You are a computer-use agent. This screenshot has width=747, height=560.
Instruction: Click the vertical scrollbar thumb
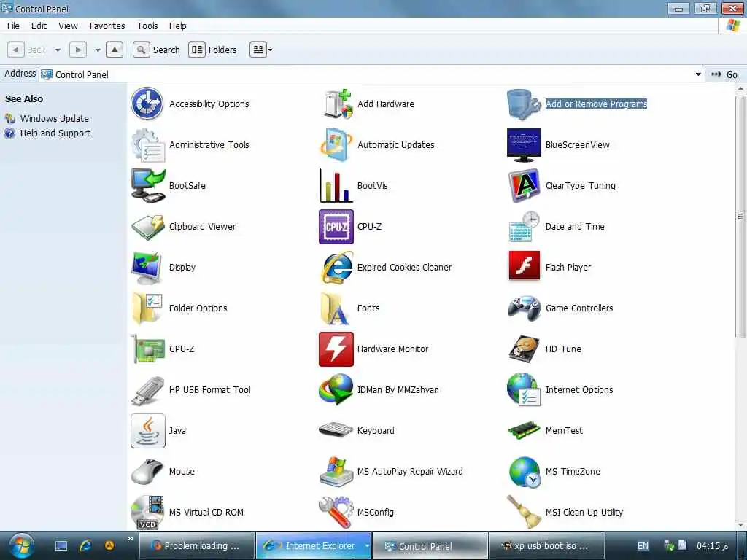[741, 217]
